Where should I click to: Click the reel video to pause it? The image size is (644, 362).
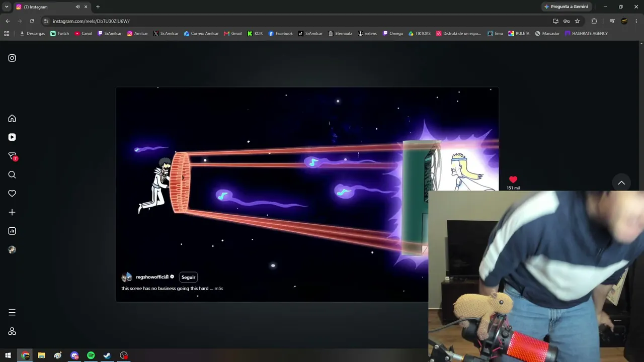[x=307, y=194]
